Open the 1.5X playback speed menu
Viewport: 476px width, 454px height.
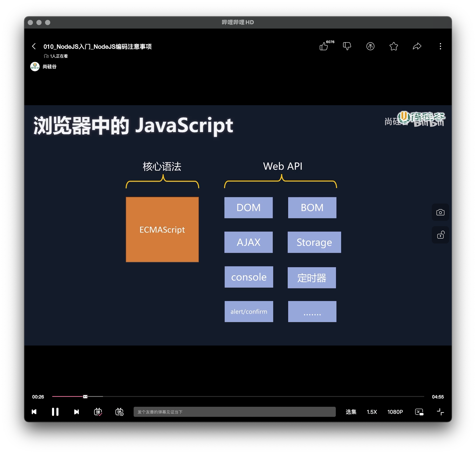[372, 412]
